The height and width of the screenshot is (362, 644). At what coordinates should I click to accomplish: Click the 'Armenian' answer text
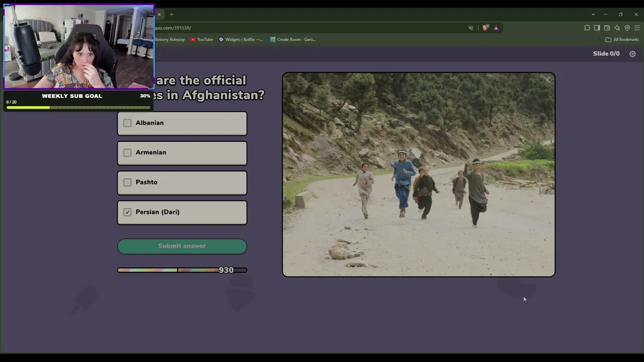[x=151, y=153]
